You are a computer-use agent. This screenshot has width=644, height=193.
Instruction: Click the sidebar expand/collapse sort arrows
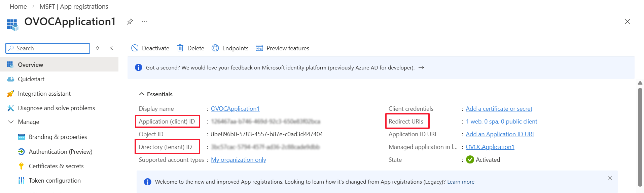98,48
